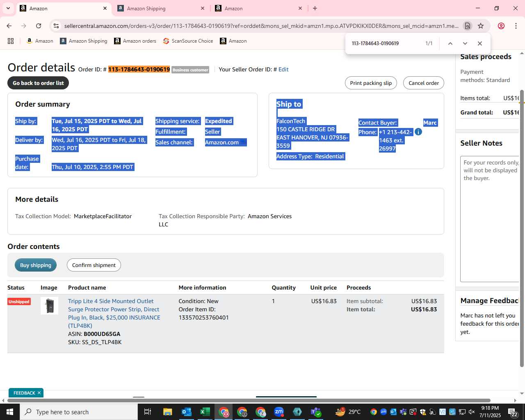The height and width of the screenshot is (420, 525).
Task: Close the Amazon Shipping tab
Action: click(203, 8)
